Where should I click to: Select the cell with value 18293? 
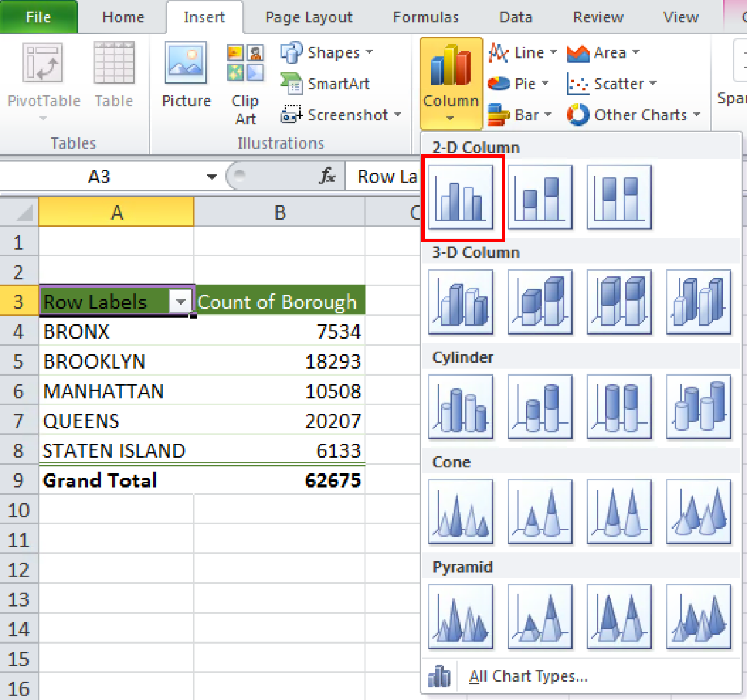(280, 361)
